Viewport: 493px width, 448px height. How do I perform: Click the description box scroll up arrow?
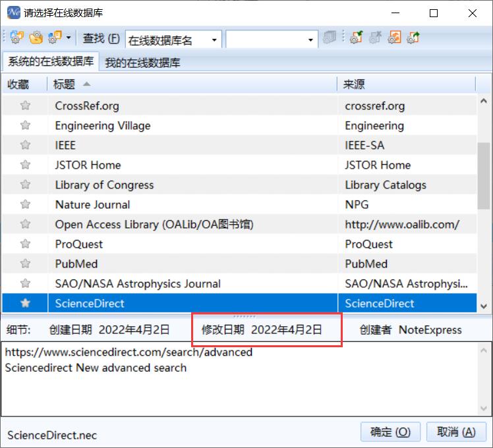(484, 350)
